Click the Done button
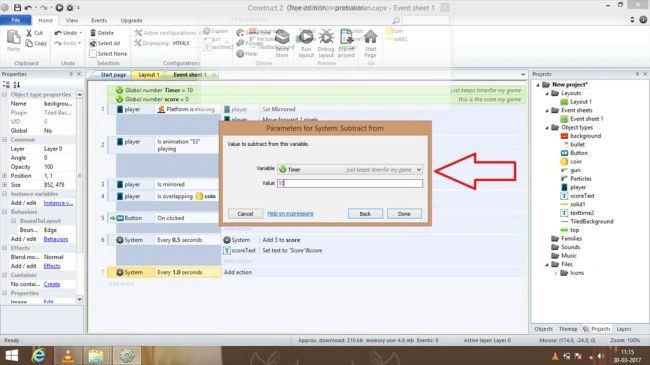Viewport: 650px width, 365px height. 404,214
